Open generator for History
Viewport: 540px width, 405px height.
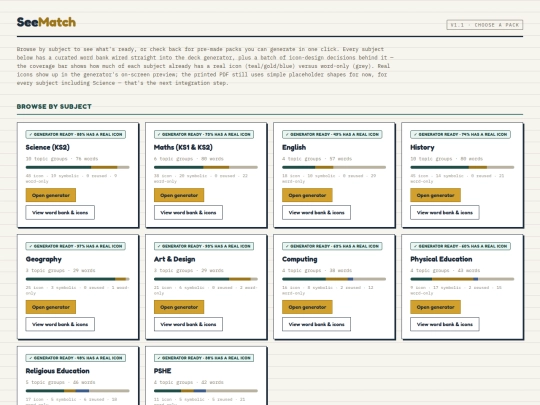click(435, 195)
